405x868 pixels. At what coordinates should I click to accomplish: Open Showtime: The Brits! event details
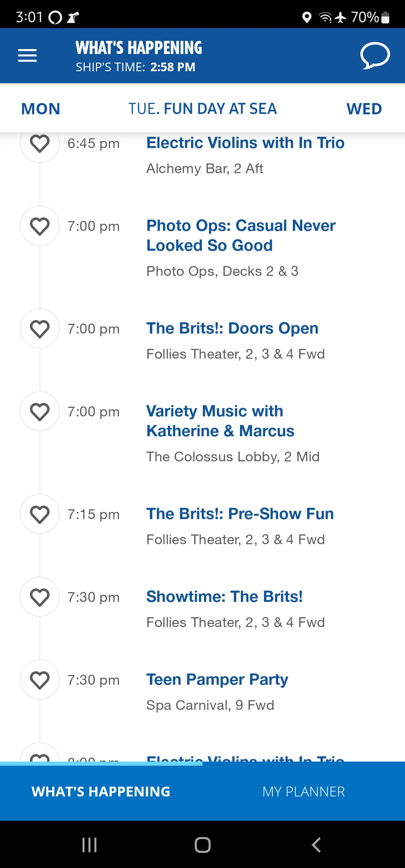point(224,597)
